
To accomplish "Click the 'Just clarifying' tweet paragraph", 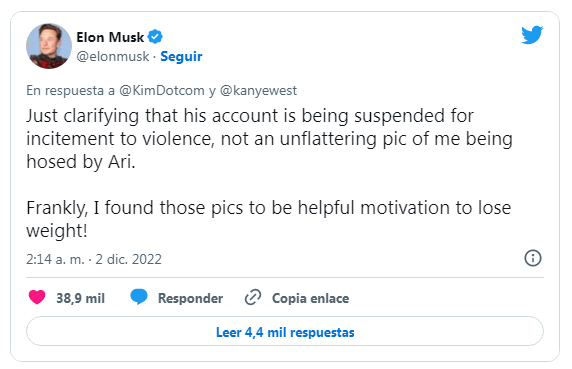I will click(x=269, y=139).
